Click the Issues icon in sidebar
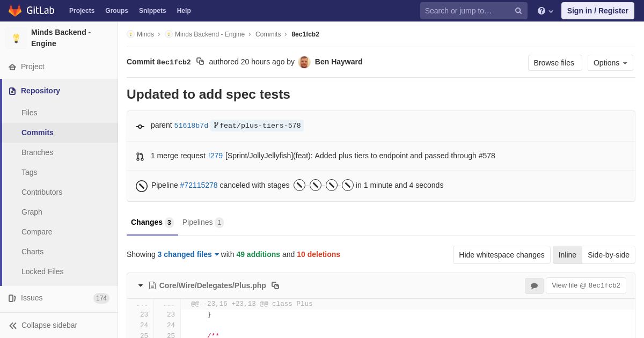The width and height of the screenshot is (644, 338). pyautogui.click(x=12, y=298)
